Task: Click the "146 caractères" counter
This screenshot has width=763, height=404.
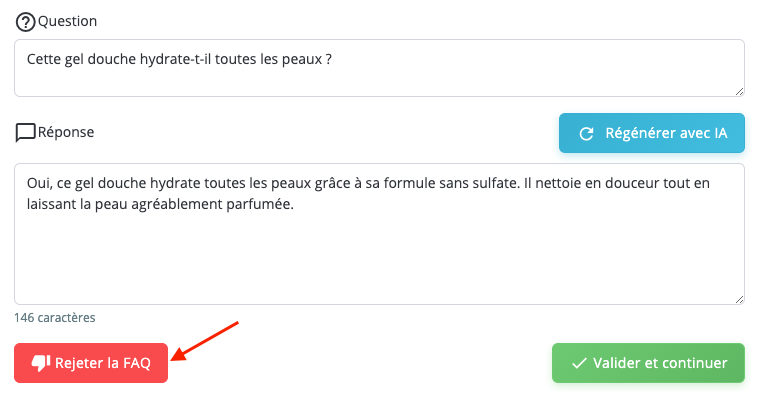Action: tap(55, 318)
